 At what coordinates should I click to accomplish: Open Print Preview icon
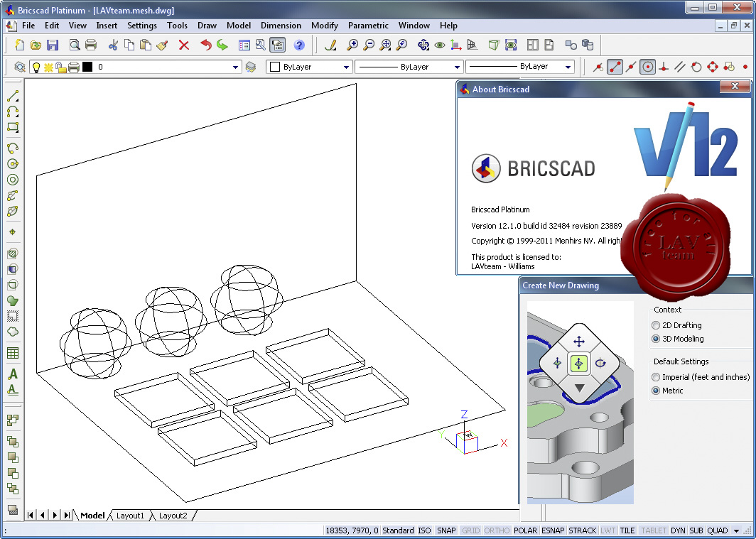click(x=74, y=45)
